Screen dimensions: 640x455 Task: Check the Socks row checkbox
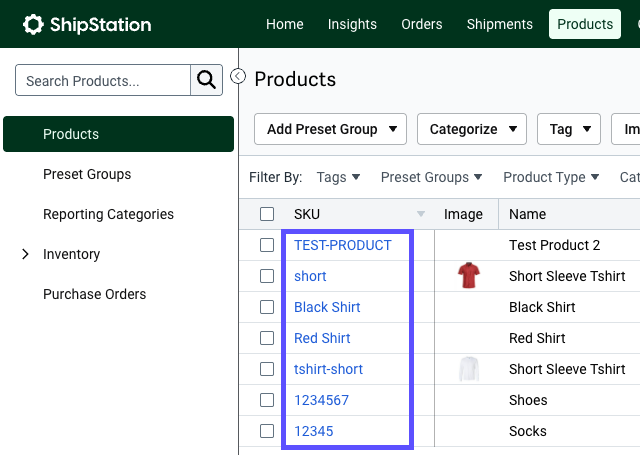(267, 431)
